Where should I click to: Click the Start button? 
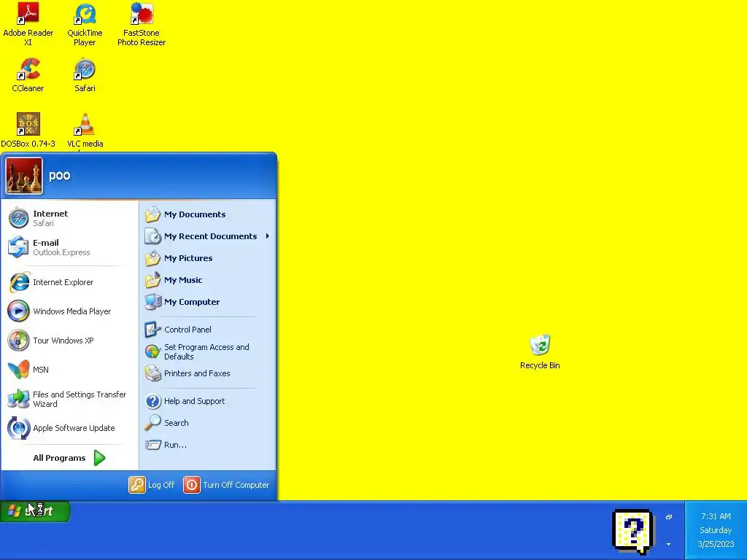click(35, 511)
